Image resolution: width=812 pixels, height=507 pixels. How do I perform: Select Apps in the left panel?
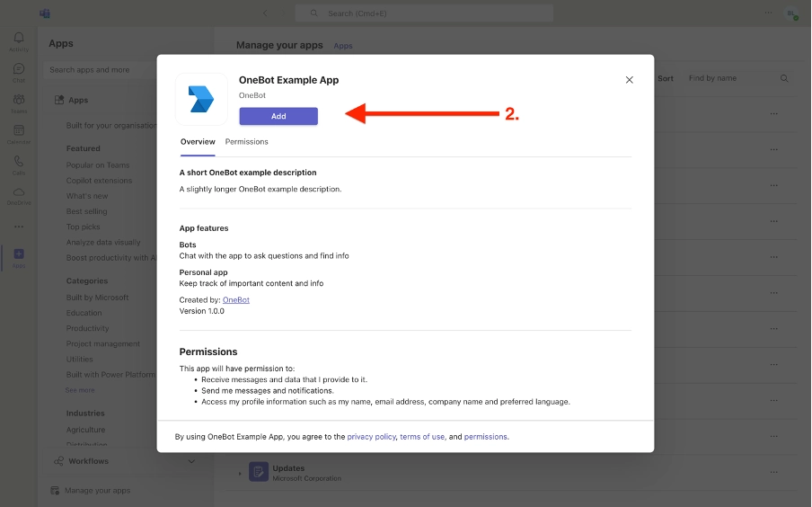78,100
